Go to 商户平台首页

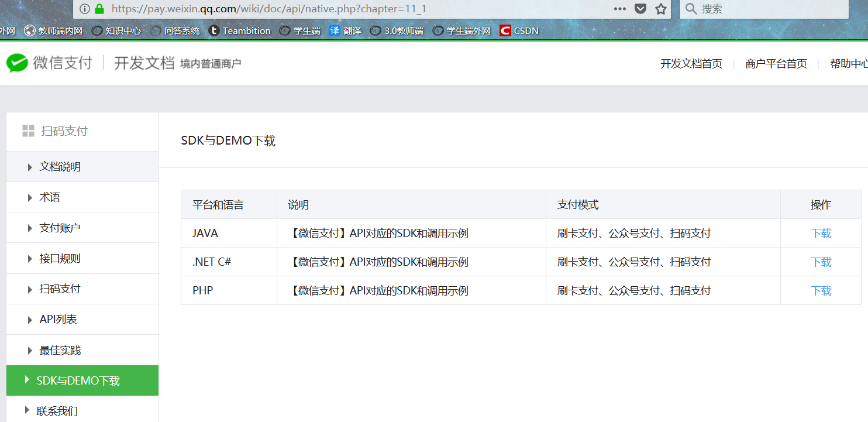[x=776, y=64]
